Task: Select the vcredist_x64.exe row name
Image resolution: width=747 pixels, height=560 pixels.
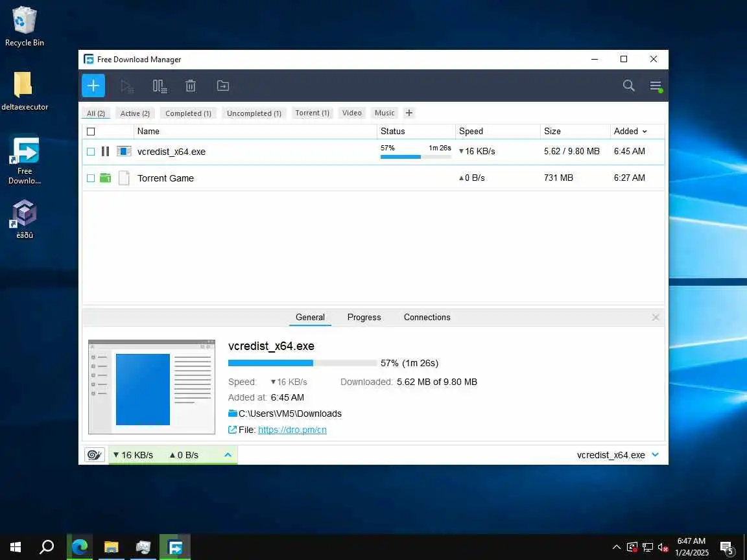Action: pyautogui.click(x=171, y=152)
